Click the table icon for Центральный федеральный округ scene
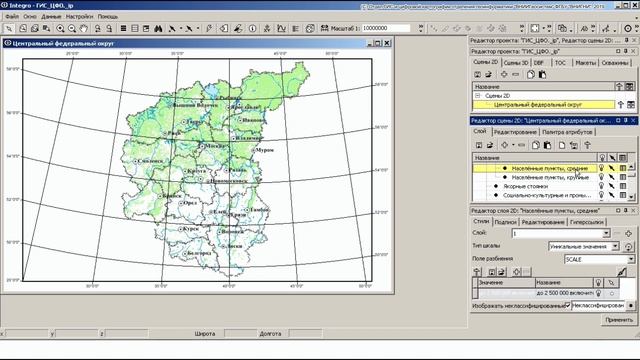Image resolution: width=640 pixels, height=360 pixels. pyautogui.click(x=631, y=104)
